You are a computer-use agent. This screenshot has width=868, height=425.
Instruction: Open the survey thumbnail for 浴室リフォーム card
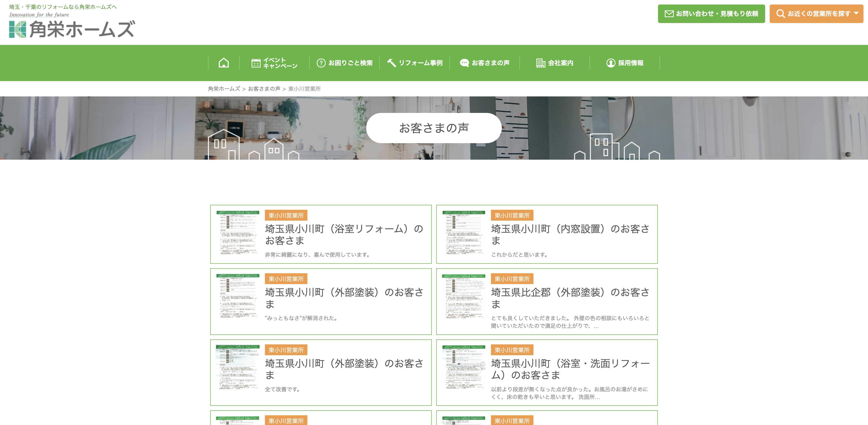click(x=238, y=233)
